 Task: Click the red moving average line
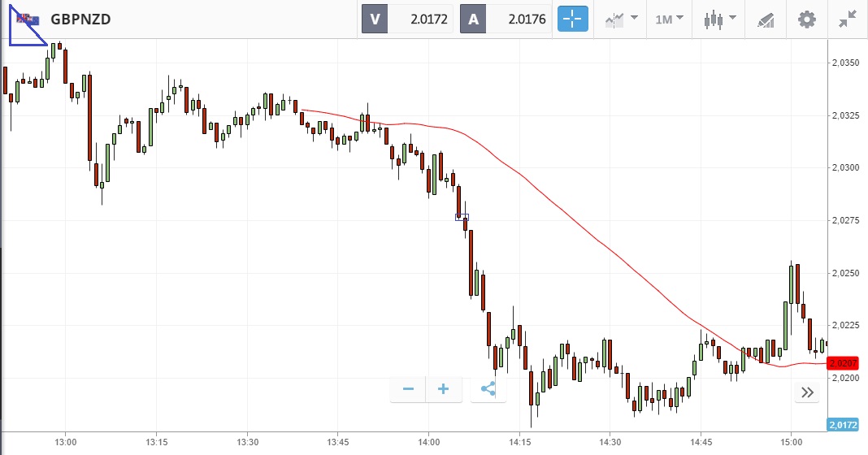(569, 213)
